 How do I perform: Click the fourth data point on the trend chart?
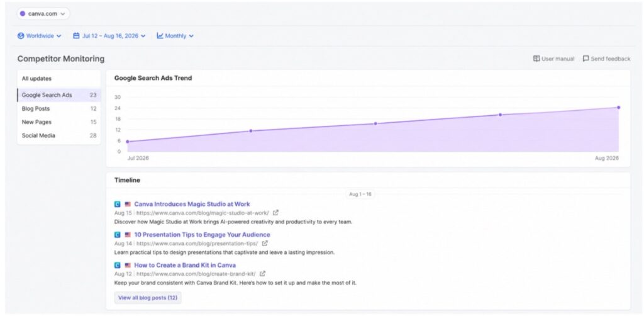click(x=500, y=115)
